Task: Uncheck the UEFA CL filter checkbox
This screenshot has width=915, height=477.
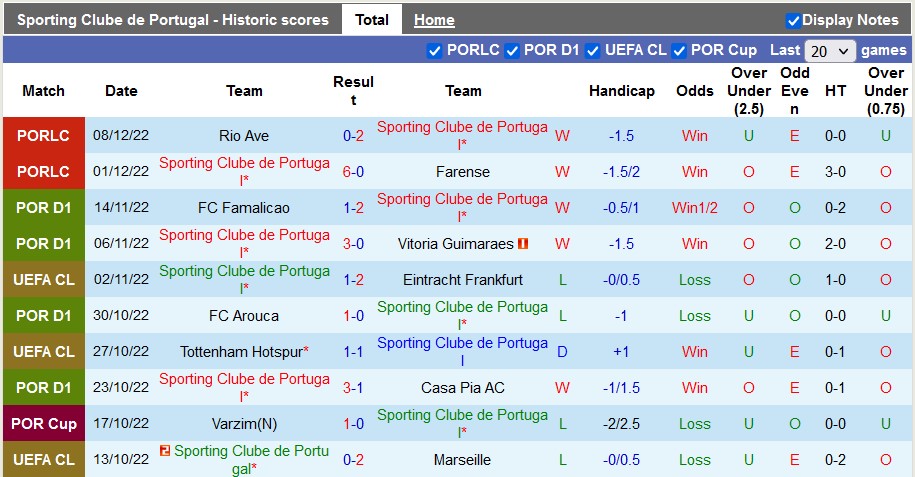Action: point(593,50)
